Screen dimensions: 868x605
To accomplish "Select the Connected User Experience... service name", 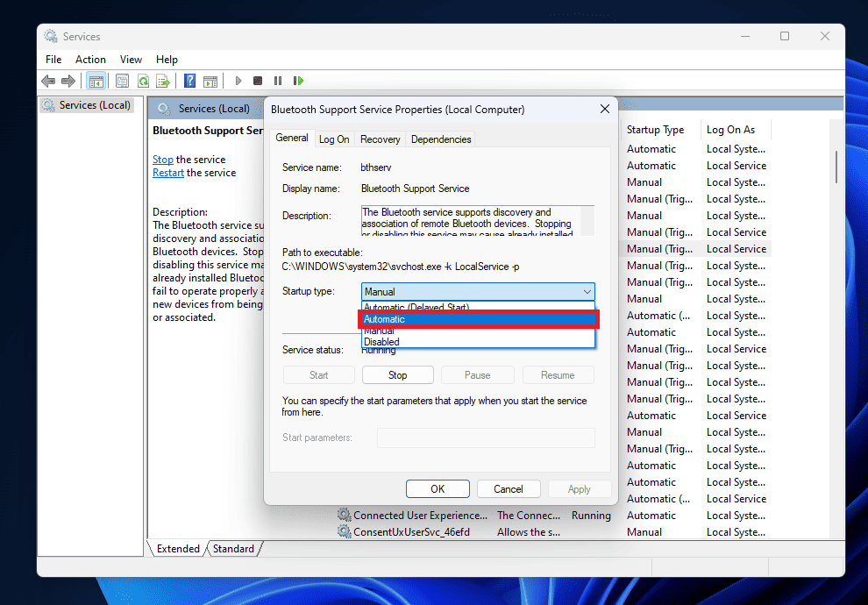I will [x=421, y=516].
